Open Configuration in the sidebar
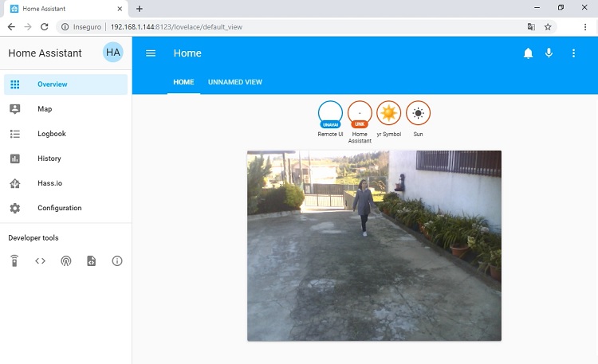Image resolution: width=598 pixels, height=364 pixels. [59, 208]
